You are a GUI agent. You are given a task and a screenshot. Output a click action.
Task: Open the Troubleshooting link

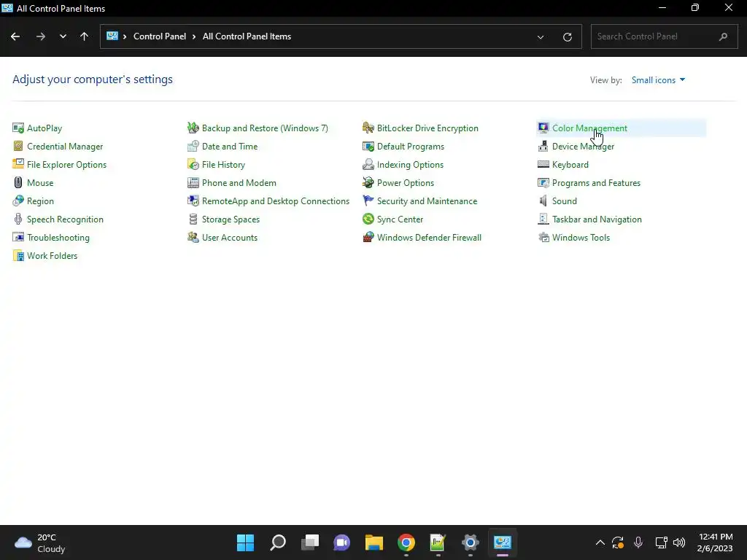point(58,237)
